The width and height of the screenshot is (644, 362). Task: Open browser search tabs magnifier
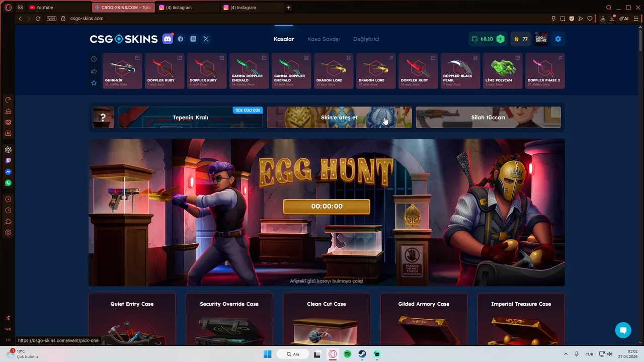click(609, 8)
